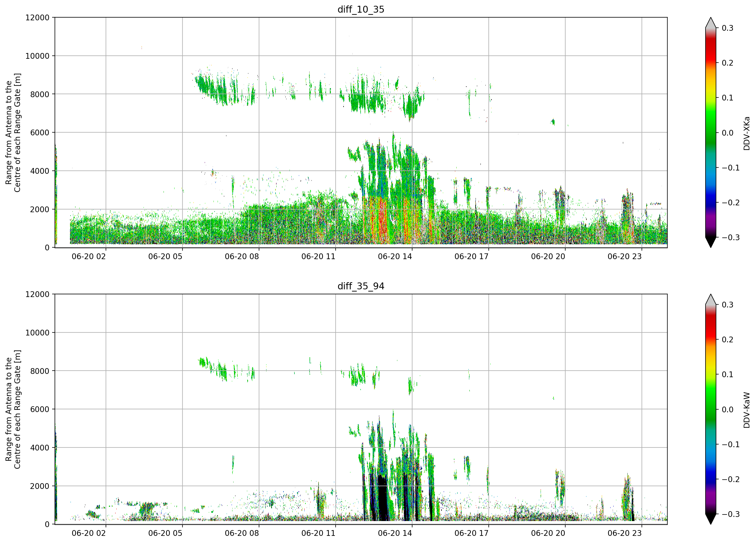The height and width of the screenshot is (543, 756).
Task: Select "06-20 23" tick under diff_35_94 plot
Action: pos(625,533)
